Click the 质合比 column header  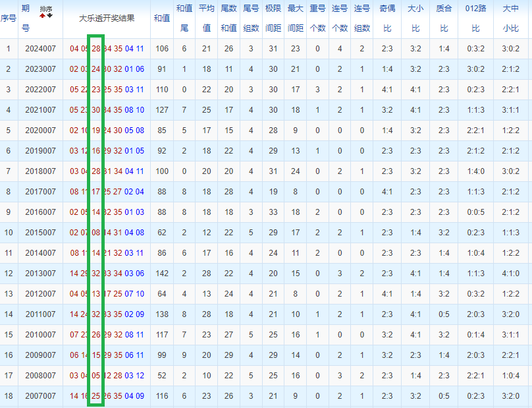444,18
